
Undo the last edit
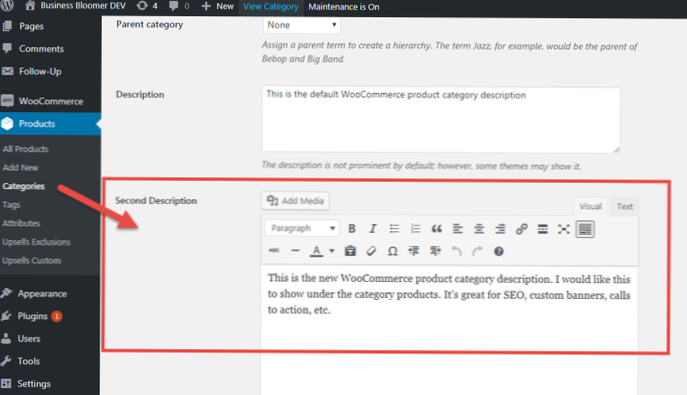coord(457,251)
